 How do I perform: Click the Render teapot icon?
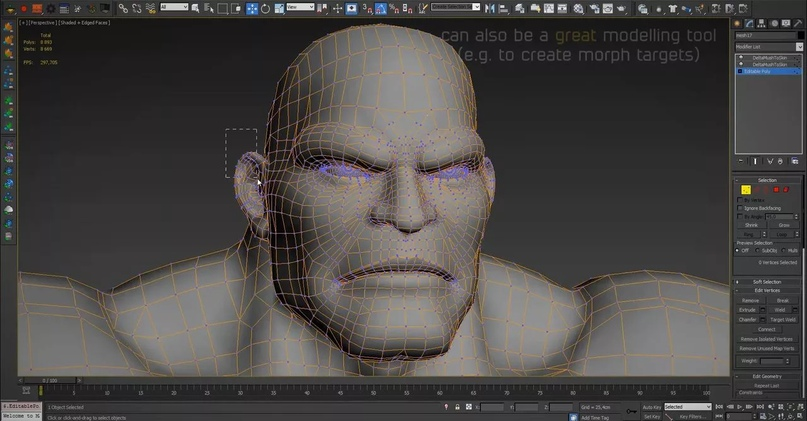(x=622, y=8)
